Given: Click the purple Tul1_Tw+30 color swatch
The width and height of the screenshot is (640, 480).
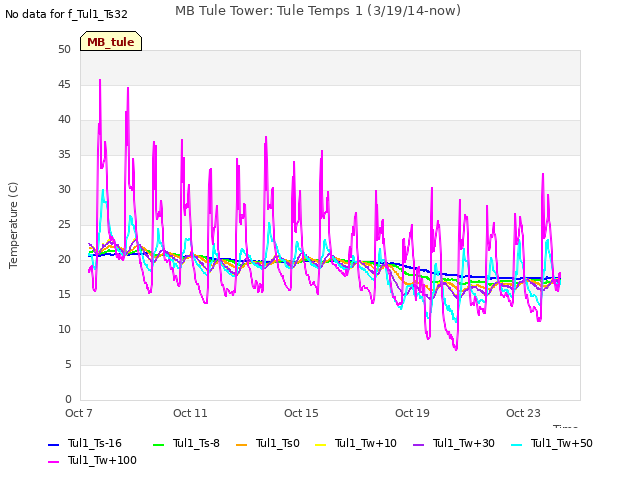Looking at the screenshot, I should [419, 444].
